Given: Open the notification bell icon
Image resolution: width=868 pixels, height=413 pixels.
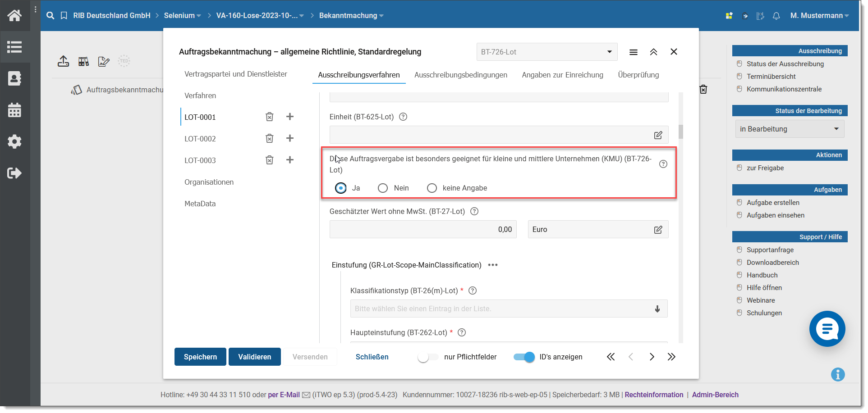Looking at the screenshot, I should tap(776, 16).
